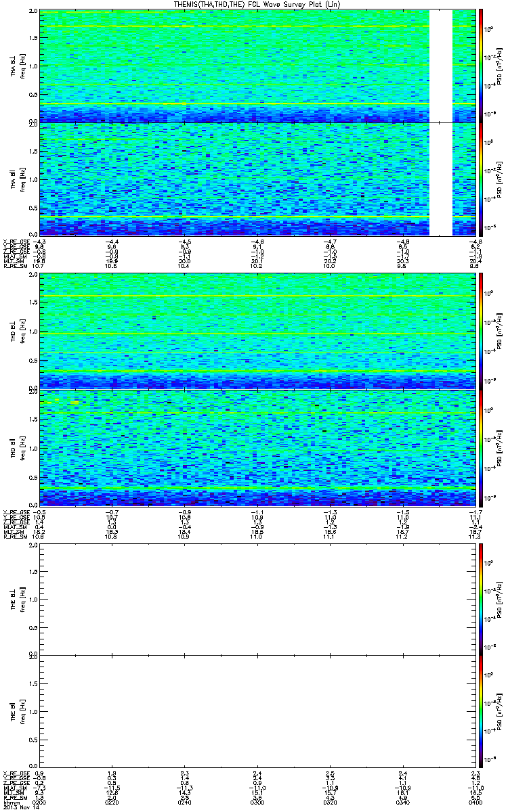The width and height of the screenshot is (508, 812).
Task: Click the color bar beside THE B-parallel panel
Action: [x=480, y=710]
